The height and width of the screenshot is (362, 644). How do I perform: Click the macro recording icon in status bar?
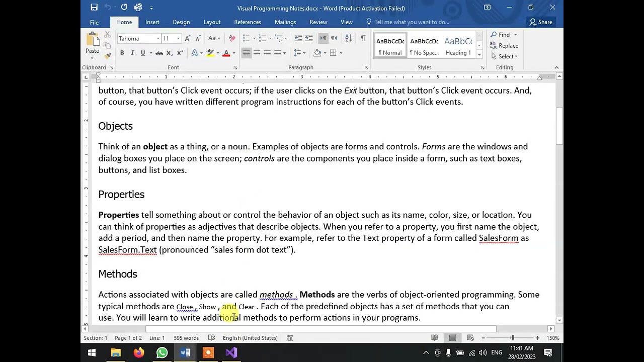(x=290, y=338)
